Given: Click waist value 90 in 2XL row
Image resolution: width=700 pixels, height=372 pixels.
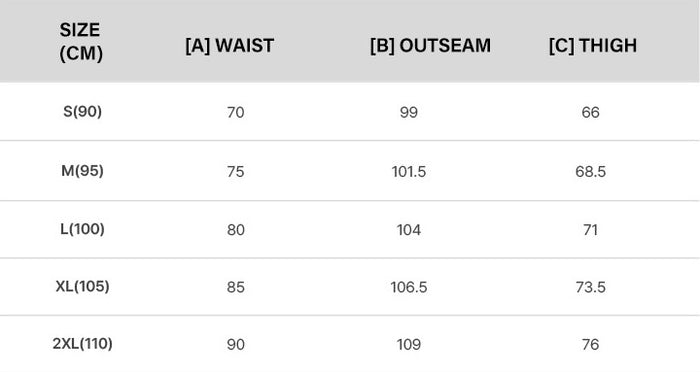Looking at the screenshot, I should point(236,344).
